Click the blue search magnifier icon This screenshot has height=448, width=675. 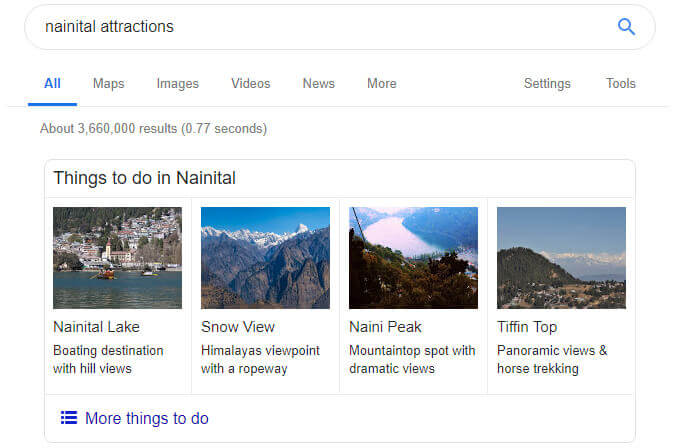tap(626, 27)
